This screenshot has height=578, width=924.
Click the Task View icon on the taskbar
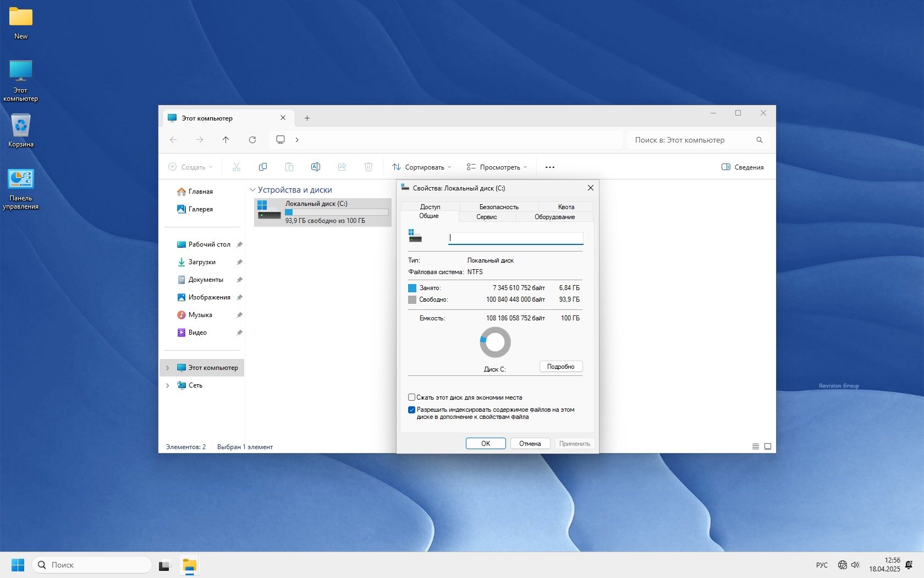[164, 565]
